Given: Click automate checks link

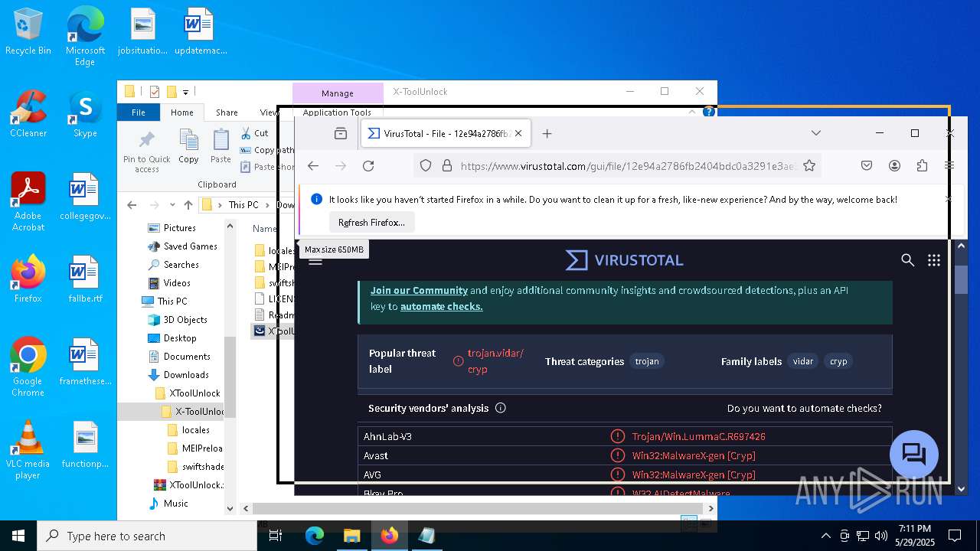Looking at the screenshot, I should click(441, 307).
